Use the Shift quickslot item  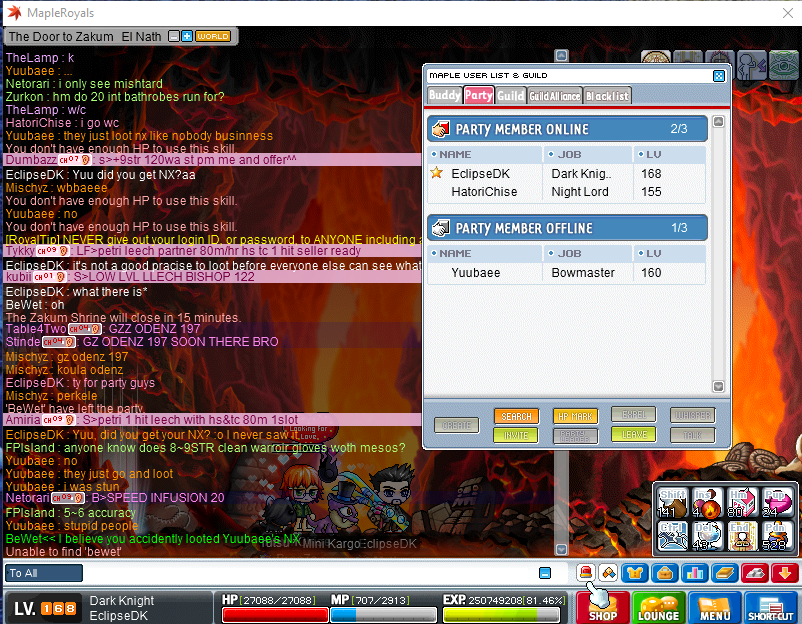[669, 500]
